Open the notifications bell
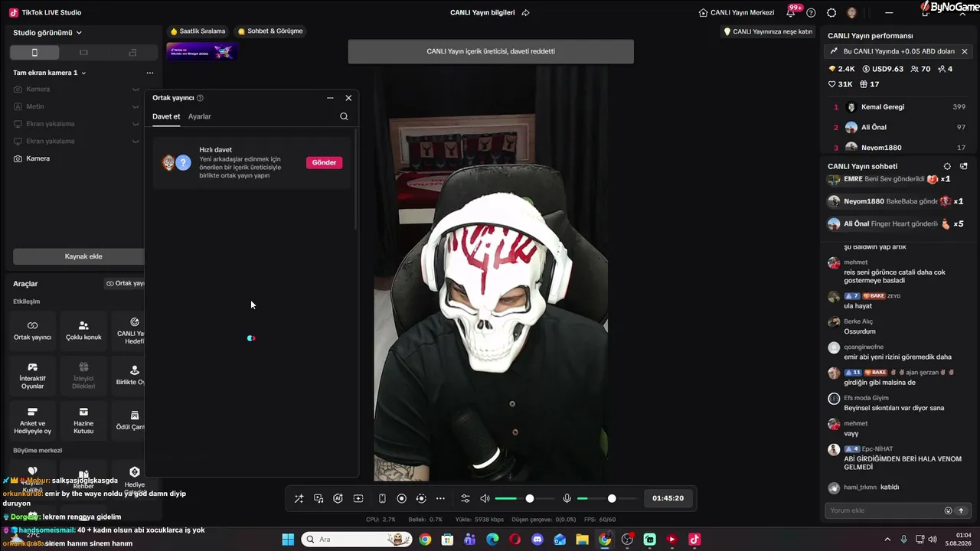Viewport: 980px width, 551px height. pyautogui.click(x=791, y=12)
